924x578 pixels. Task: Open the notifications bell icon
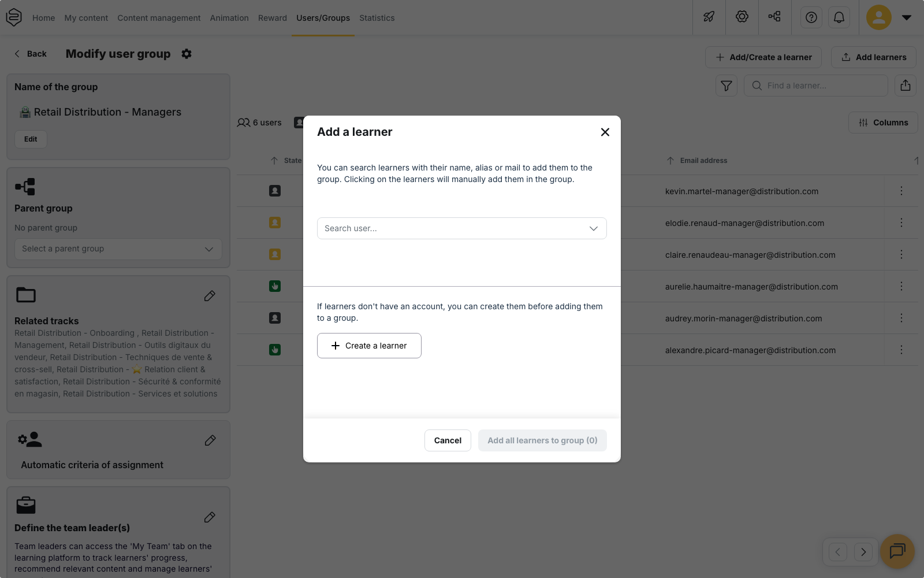(839, 17)
